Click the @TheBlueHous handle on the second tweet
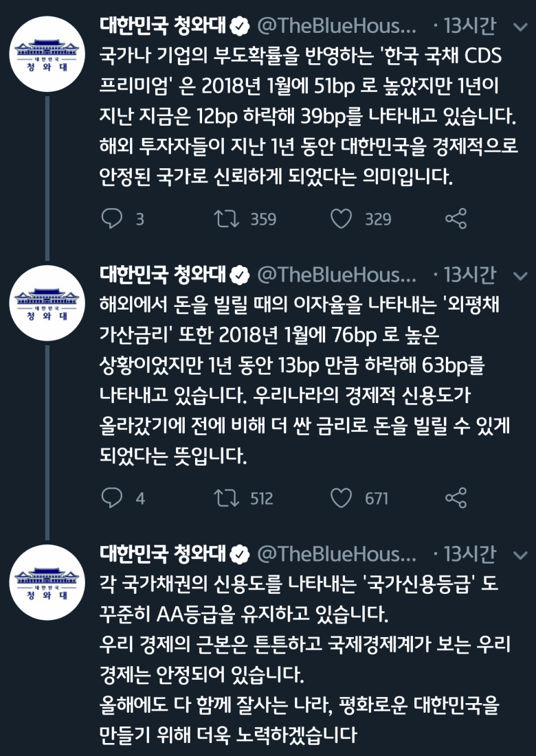This screenshot has width=536, height=756. pyautogui.click(x=337, y=276)
